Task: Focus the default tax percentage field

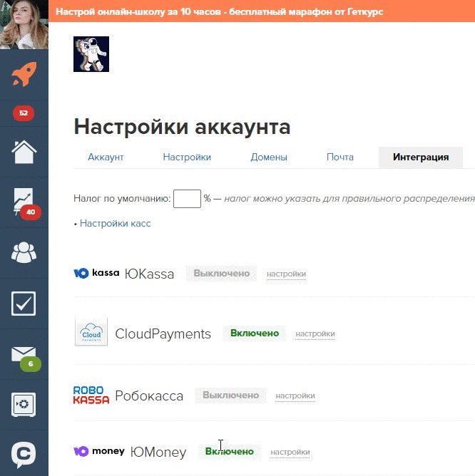Action: 187,199
